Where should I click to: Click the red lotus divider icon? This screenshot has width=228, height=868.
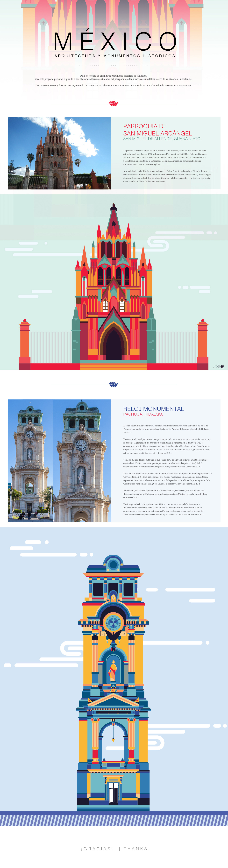(114, 104)
